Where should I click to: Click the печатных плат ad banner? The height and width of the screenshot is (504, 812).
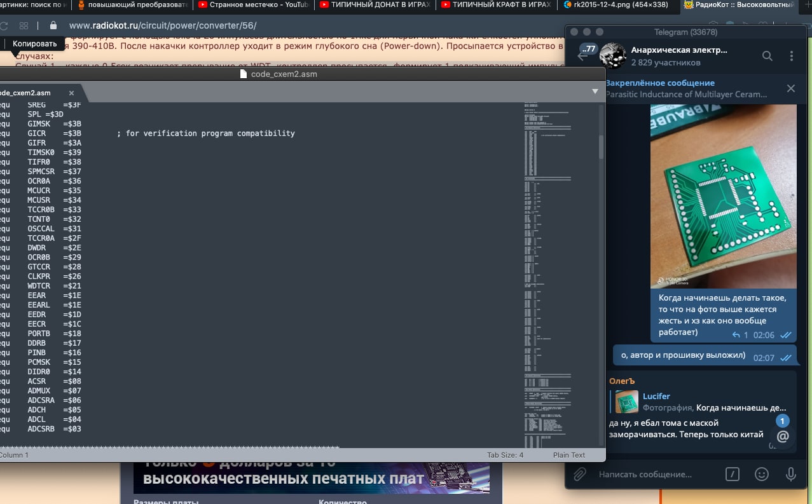(x=312, y=477)
